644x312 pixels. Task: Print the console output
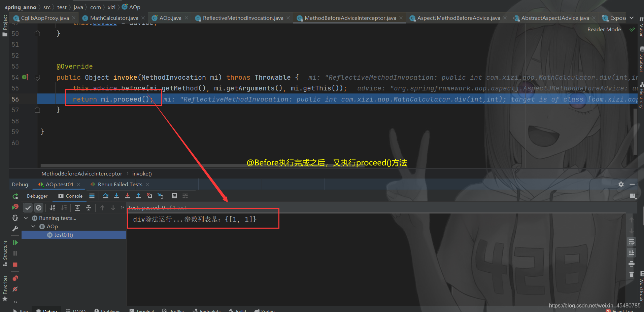(x=632, y=264)
